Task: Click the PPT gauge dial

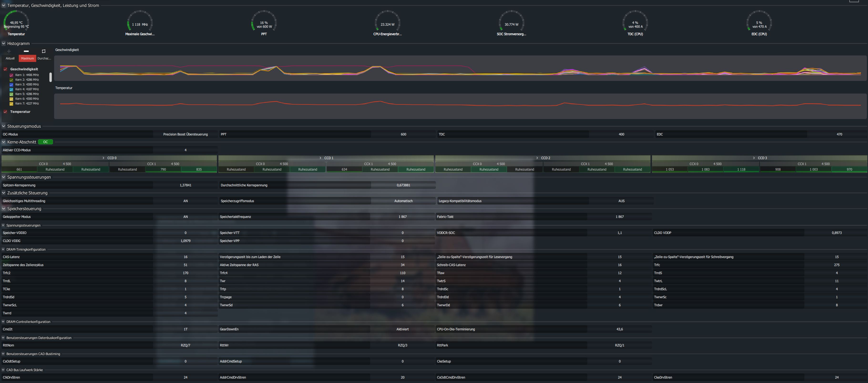Action: [264, 23]
